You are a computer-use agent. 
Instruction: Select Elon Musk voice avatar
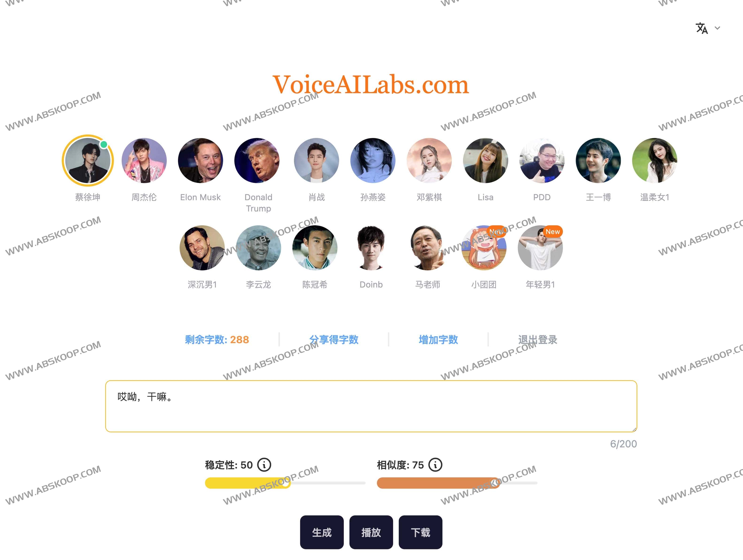[x=200, y=162]
